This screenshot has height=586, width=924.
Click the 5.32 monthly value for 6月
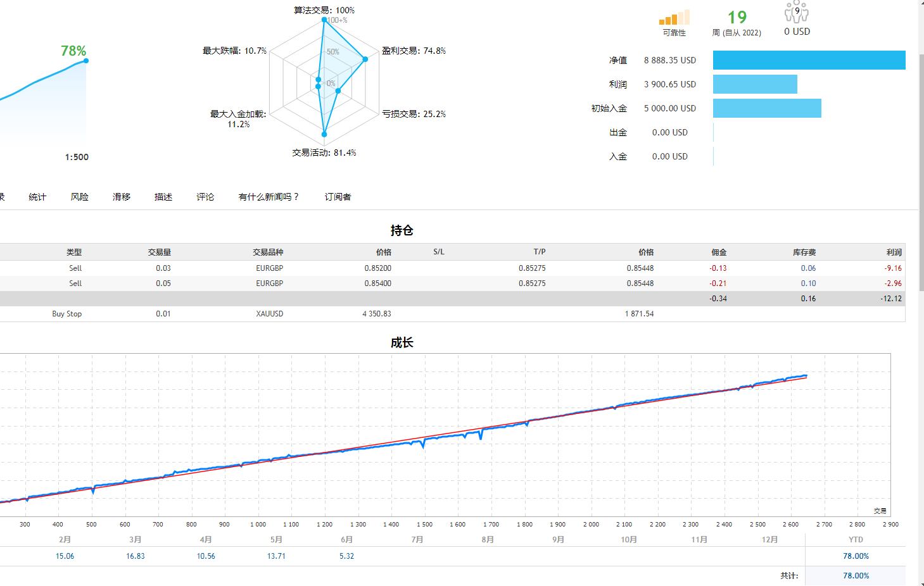346,556
